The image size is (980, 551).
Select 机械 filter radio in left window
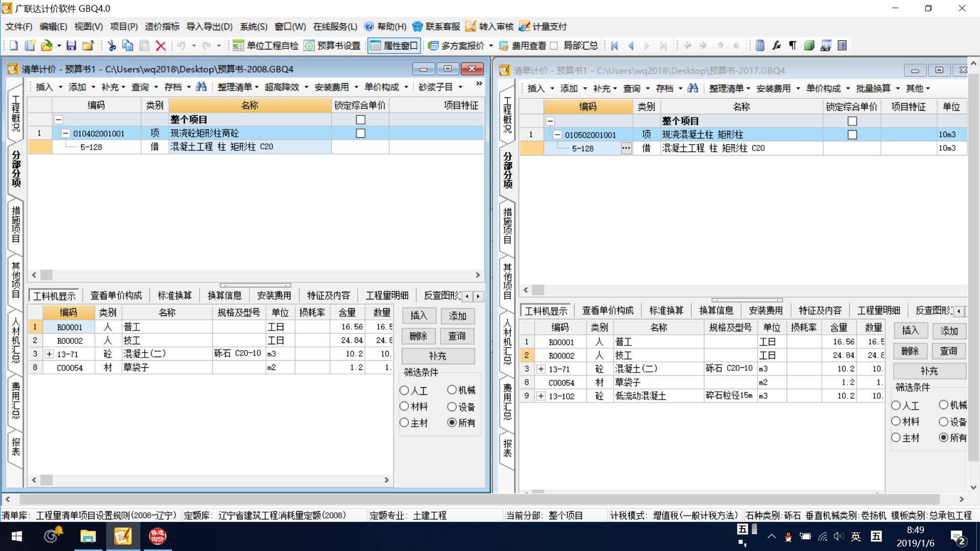pos(452,390)
